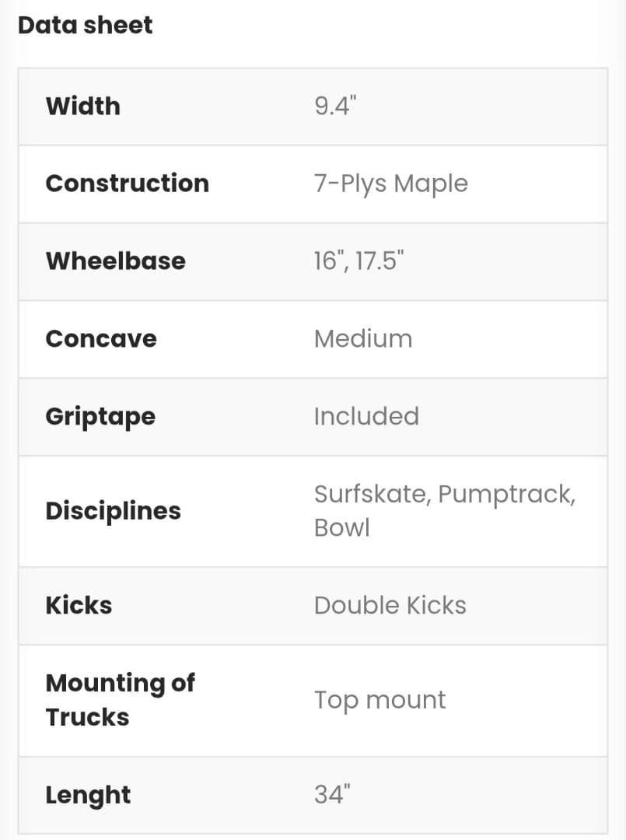The height and width of the screenshot is (840, 626).
Task: Click the Top mount value
Action: coord(380,700)
